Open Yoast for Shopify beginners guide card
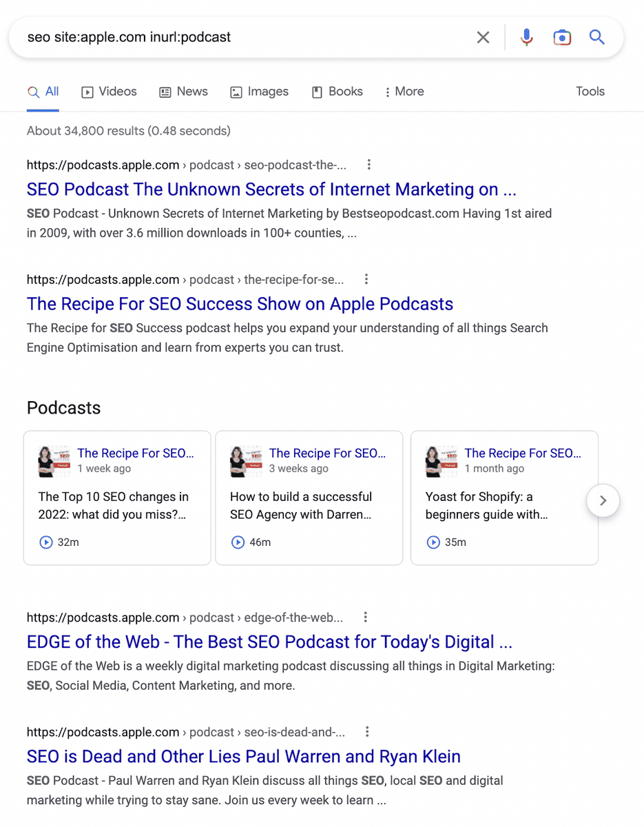The height and width of the screenshot is (827, 644). tap(504, 498)
